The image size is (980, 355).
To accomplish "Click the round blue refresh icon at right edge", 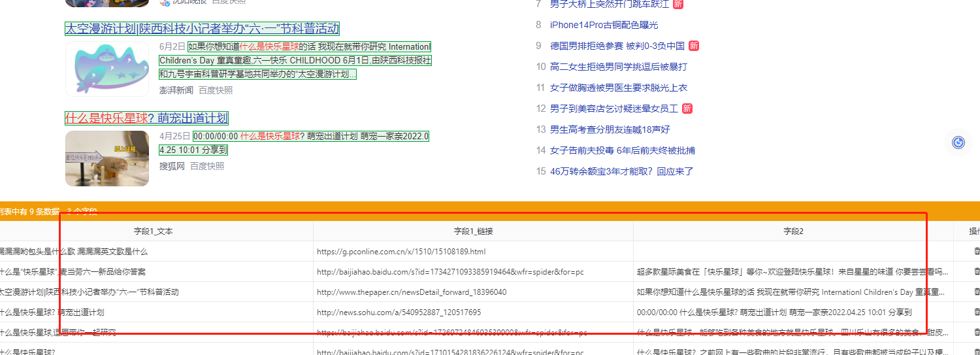I will (x=958, y=143).
